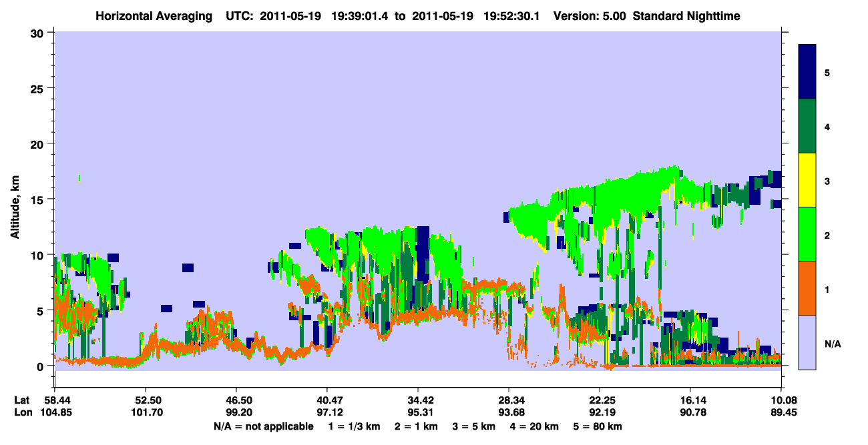Click the altitude tick label 25
The image size is (868, 445).
[x=39, y=88]
